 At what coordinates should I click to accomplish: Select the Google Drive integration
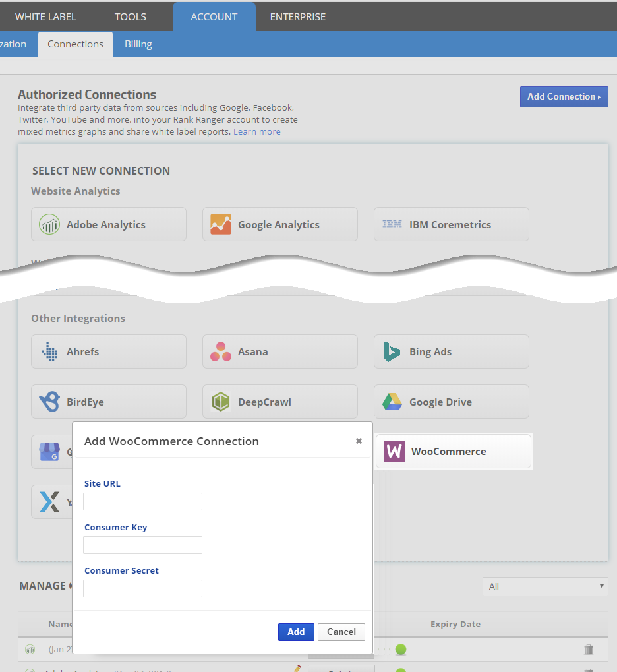coord(451,402)
